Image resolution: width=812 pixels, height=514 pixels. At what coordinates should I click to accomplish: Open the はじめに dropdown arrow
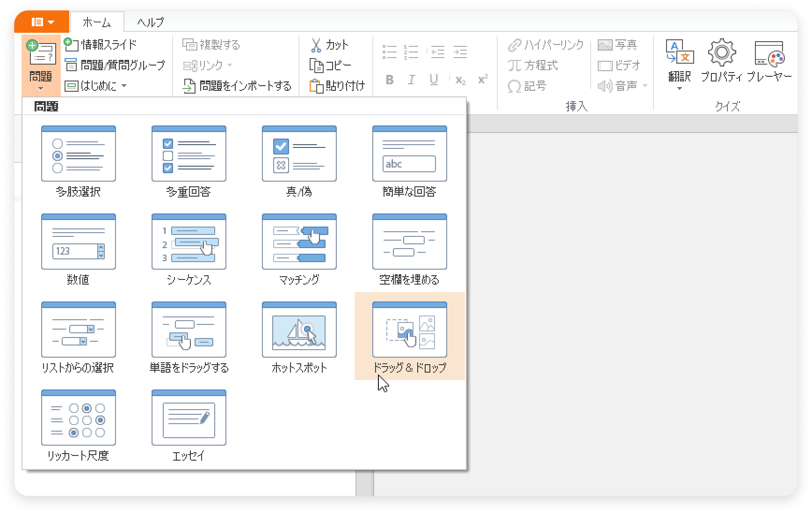pyautogui.click(x=124, y=86)
